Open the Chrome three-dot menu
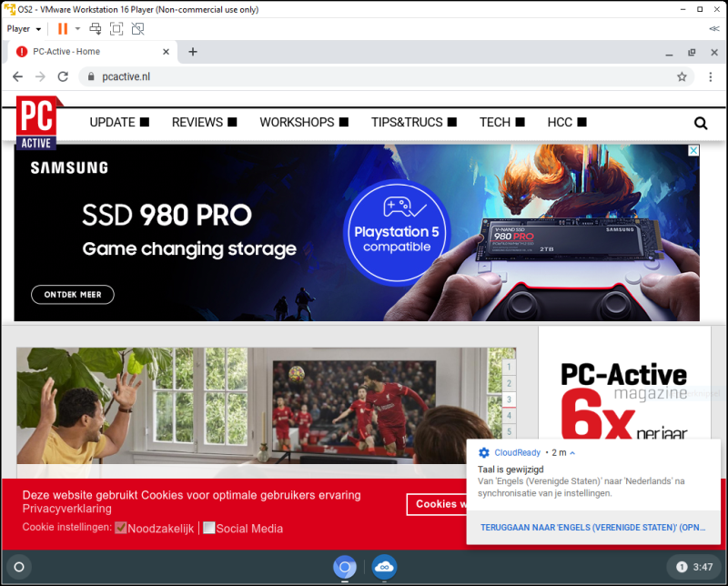Screen dimensions: 728x586 pyautogui.click(x=711, y=76)
